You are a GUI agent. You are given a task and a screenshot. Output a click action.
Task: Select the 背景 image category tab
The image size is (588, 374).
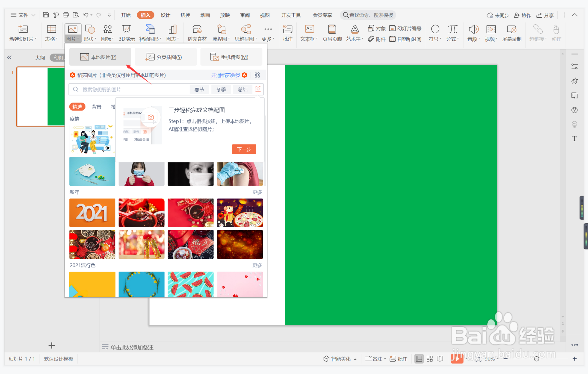point(96,107)
